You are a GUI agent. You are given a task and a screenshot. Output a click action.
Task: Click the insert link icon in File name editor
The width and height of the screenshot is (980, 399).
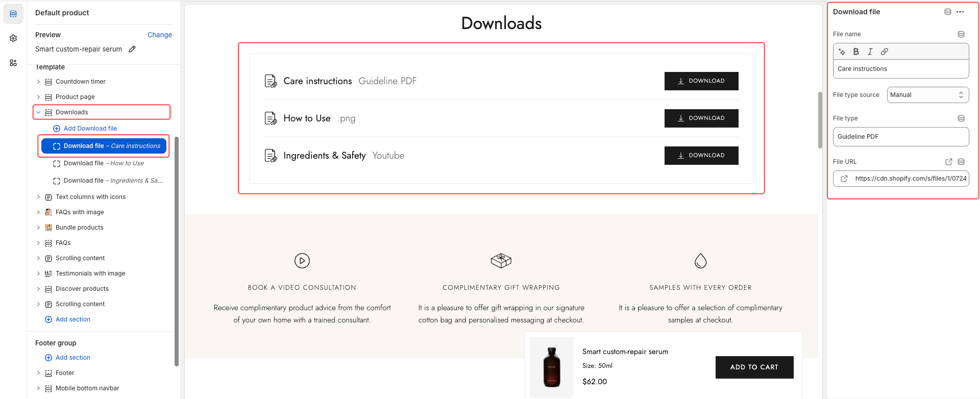(885, 52)
